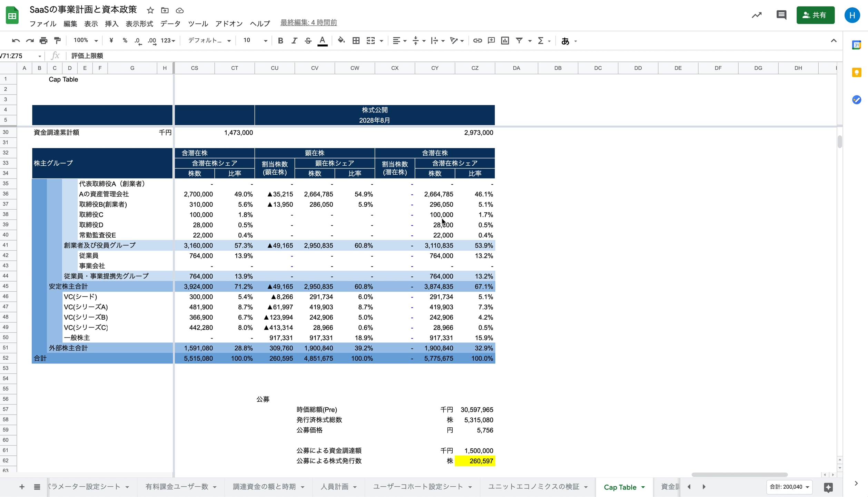Click the green 共有 share button
This screenshot has width=868, height=497.
815,15
